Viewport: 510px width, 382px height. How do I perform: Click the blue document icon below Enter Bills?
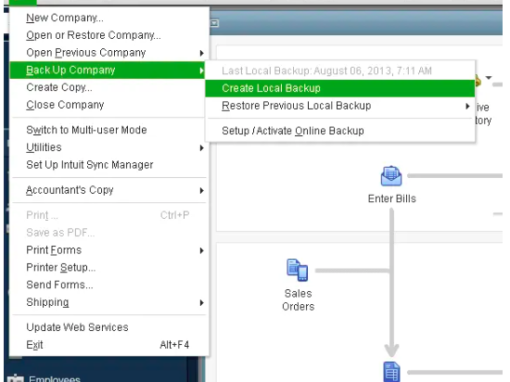pos(392,371)
